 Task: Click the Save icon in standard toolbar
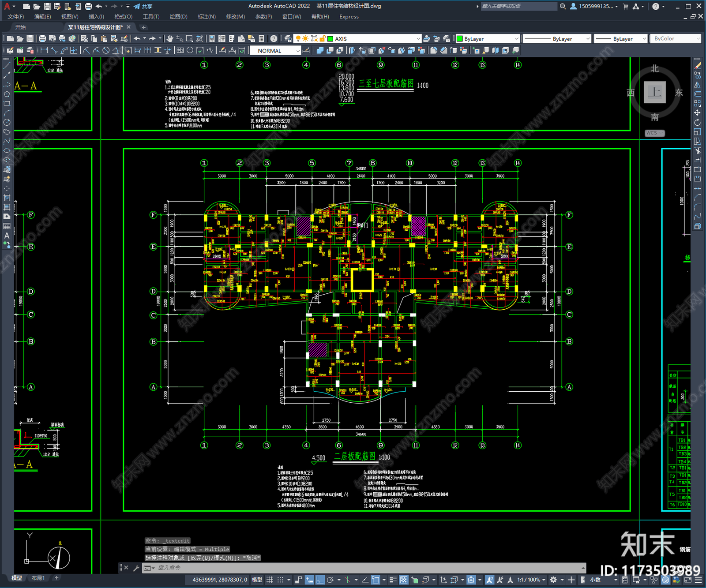tap(30, 39)
